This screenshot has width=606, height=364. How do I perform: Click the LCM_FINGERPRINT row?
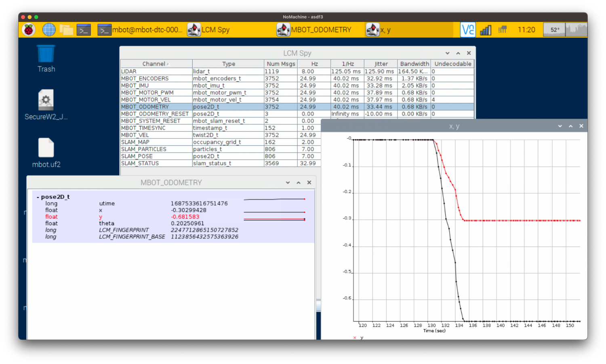[x=173, y=230]
